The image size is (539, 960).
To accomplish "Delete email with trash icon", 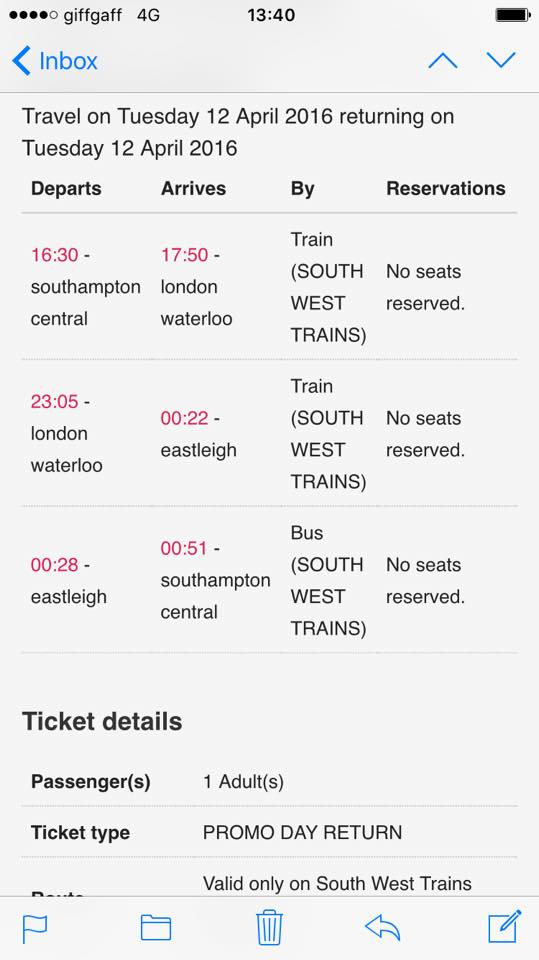I will 270,927.
